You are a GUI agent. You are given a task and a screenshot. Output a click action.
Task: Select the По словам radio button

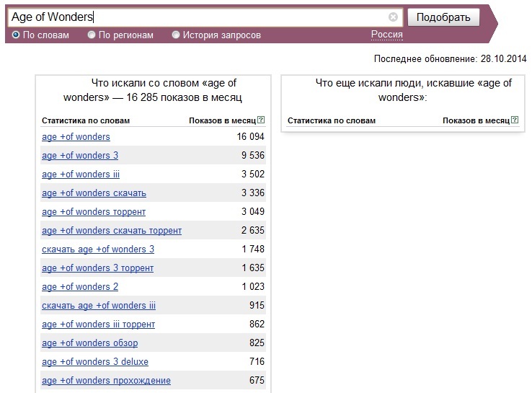pos(16,35)
